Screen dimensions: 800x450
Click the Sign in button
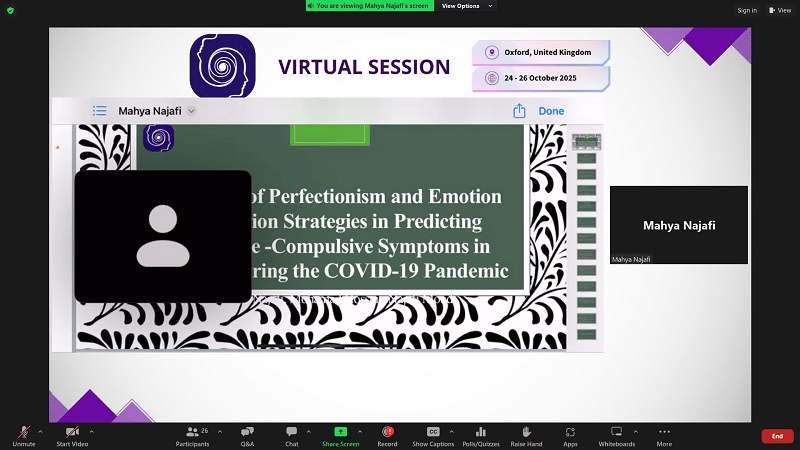746,10
